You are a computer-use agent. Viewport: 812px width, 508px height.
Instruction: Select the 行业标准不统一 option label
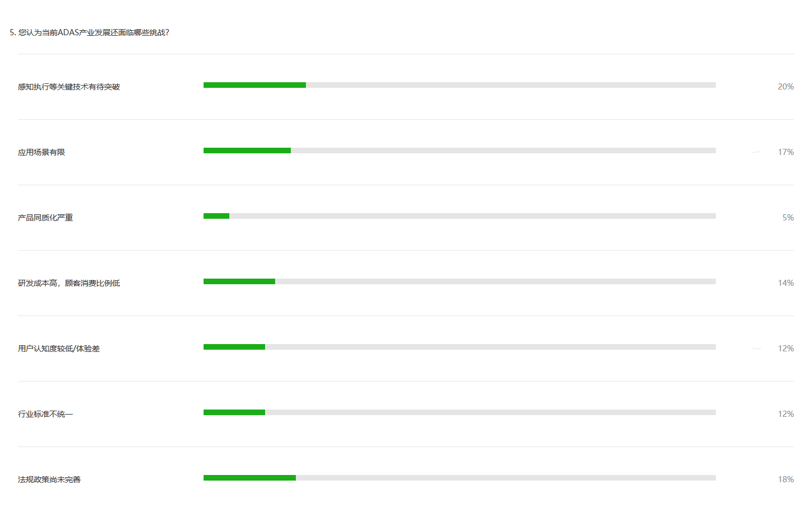pyautogui.click(x=45, y=414)
